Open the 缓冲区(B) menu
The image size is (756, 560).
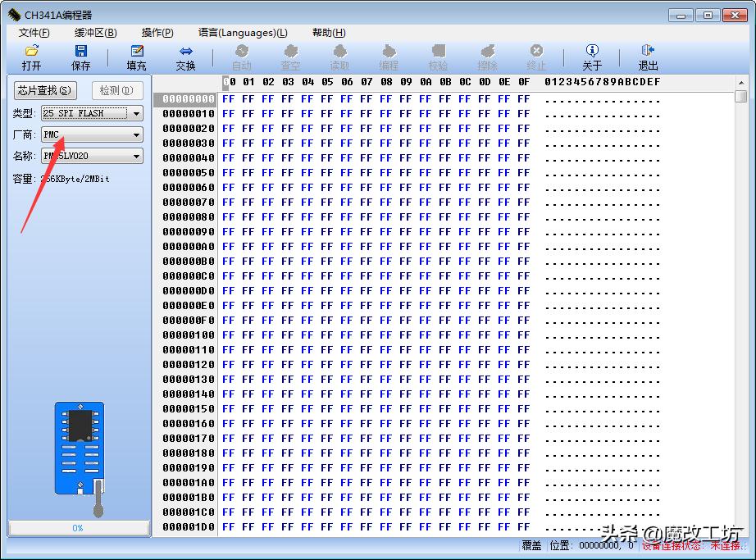pos(95,33)
